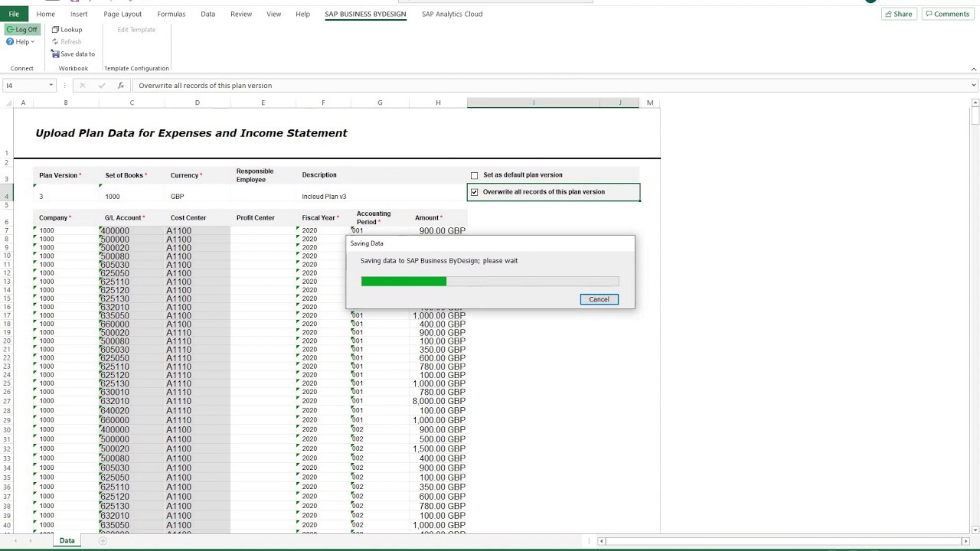Open the Page Layout ribbon tab
The height and width of the screenshot is (551, 980).
(x=122, y=14)
